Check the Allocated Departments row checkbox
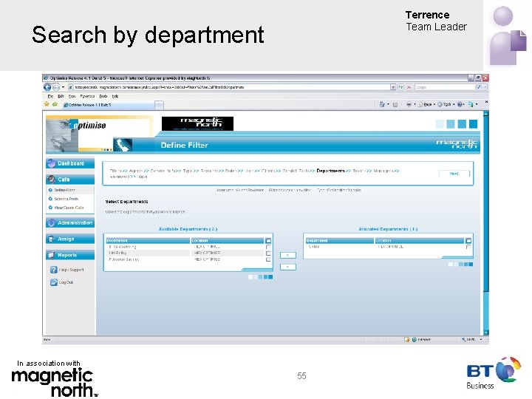The height and width of the screenshot is (399, 532). (x=468, y=247)
